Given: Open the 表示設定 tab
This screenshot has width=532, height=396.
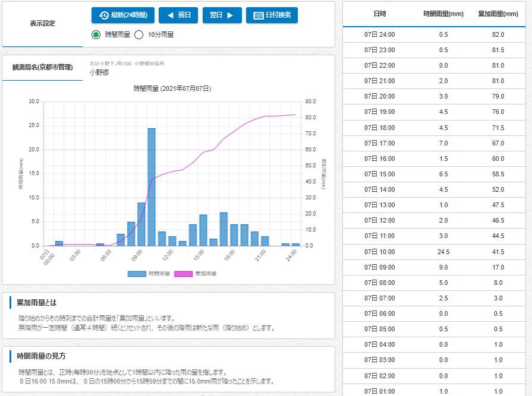Looking at the screenshot, I should coord(42,23).
